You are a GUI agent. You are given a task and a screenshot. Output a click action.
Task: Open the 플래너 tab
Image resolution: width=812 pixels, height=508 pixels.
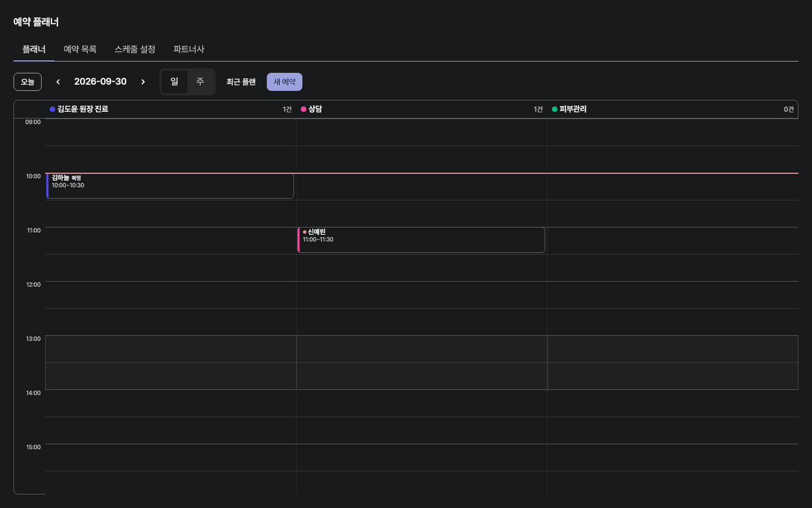click(34, 50)
